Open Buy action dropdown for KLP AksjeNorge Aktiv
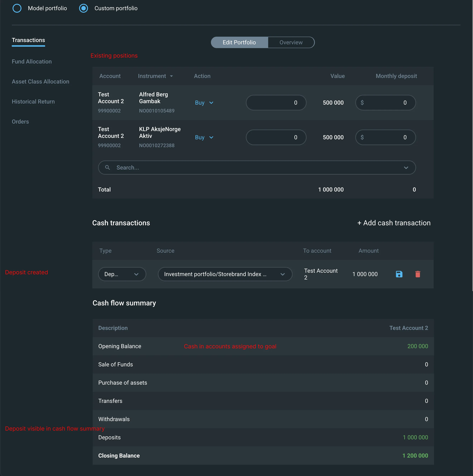This screenshot has width=473, height=476. pyautogui.click(x=204, y=138)
